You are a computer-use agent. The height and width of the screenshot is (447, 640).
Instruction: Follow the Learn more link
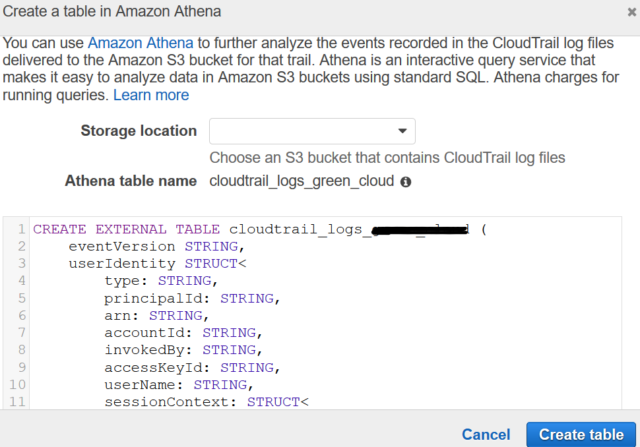[x=151, y=95]
